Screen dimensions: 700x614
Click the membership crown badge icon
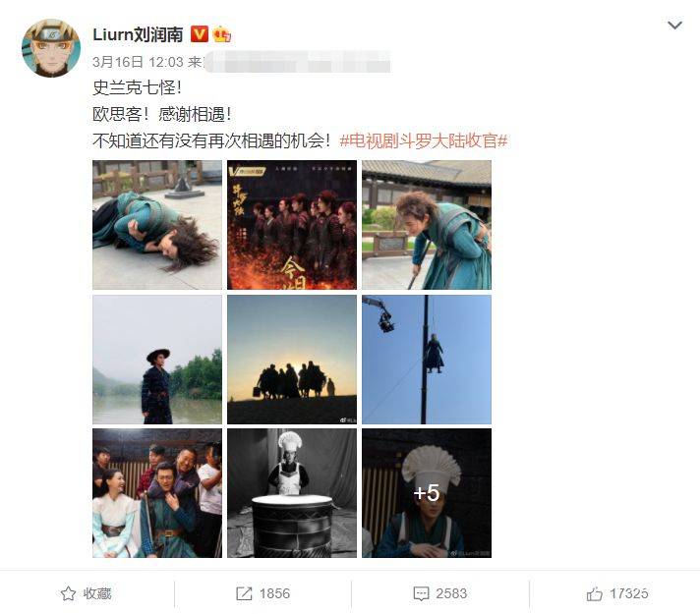click(222, 34)
